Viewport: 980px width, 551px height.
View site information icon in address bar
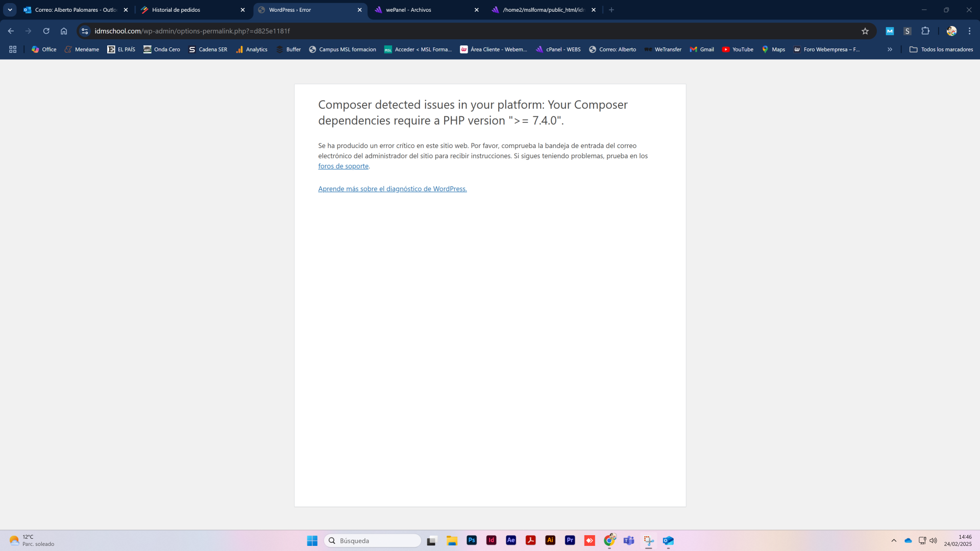[85, 31]
